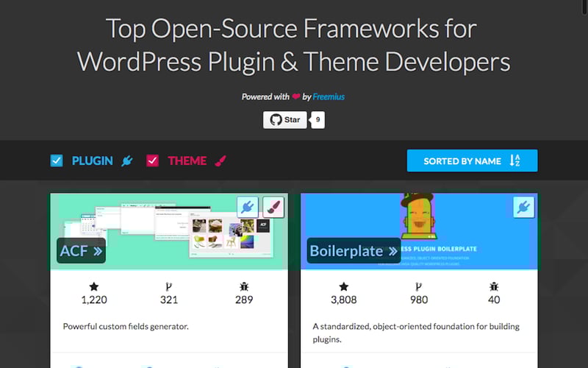588x368 pixels.
Task: Star the repository on GitHub
Action: click(285, 120)
